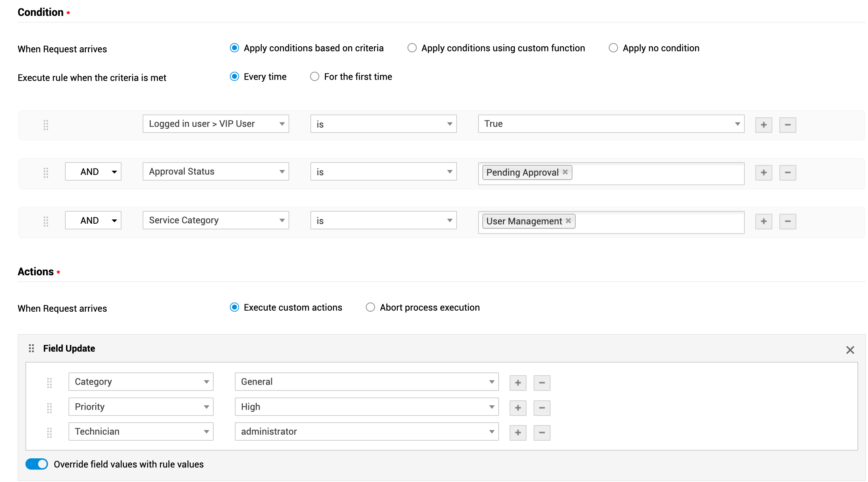Add a condition after Service Category row
This screenshot has height=482, width=868.
763,221
